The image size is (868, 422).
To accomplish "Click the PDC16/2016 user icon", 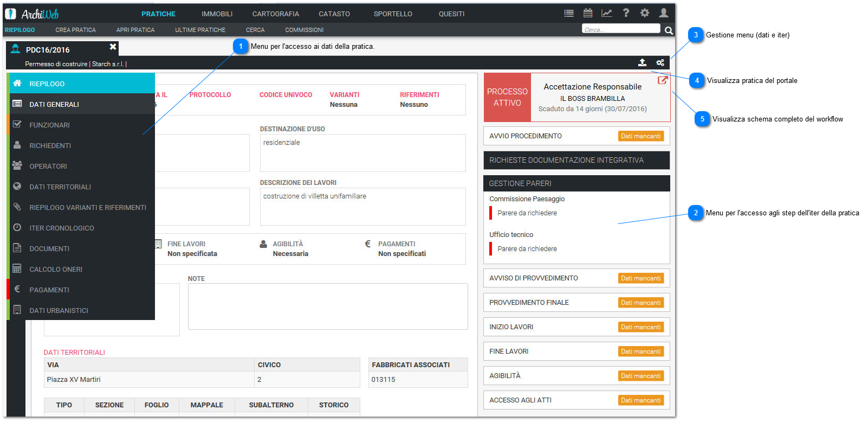I will coord(15,49).
